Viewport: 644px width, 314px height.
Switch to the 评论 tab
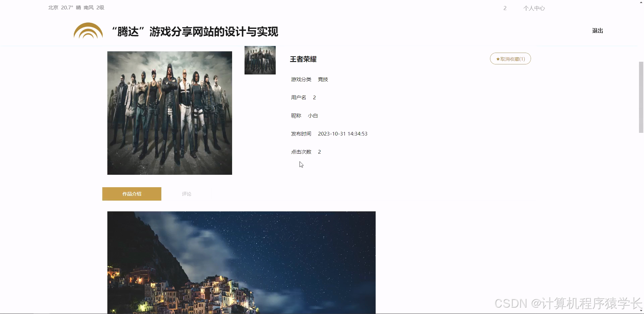click(186, 194)
